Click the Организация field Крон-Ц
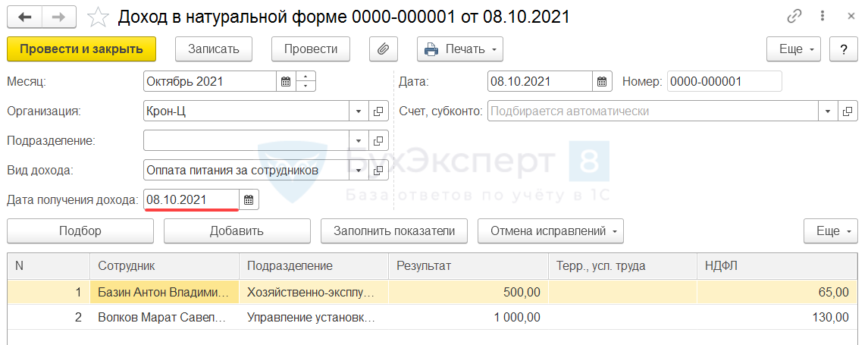 [x=246, y=111]
